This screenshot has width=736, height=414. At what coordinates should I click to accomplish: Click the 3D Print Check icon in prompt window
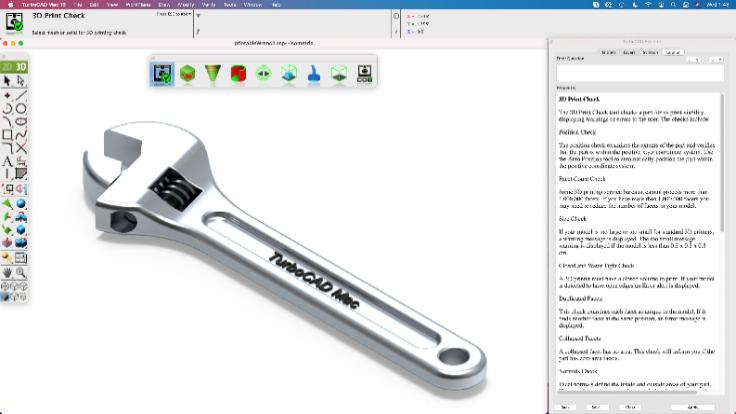point(14,22)
